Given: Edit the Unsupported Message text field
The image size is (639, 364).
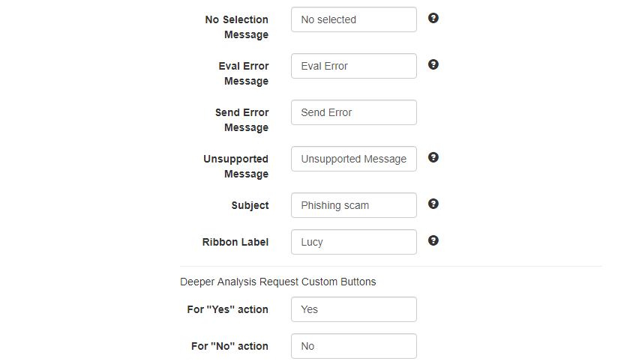Looking at the screenshot, I should pos(354,159).
